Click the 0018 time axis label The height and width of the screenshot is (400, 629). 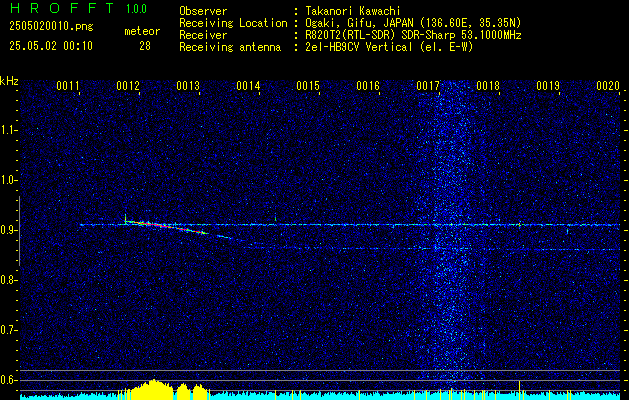pyautogui.click(x=488, y=85)
